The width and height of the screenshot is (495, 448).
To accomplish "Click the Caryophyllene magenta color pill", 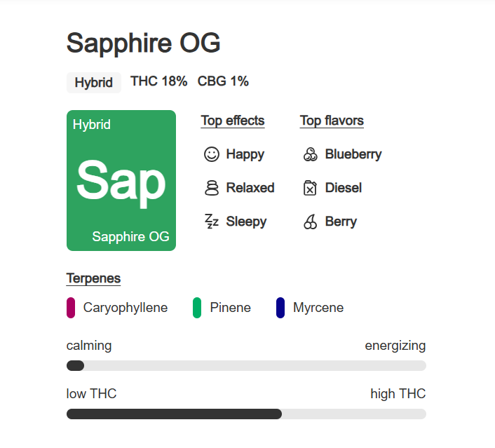I will (71, 308).
